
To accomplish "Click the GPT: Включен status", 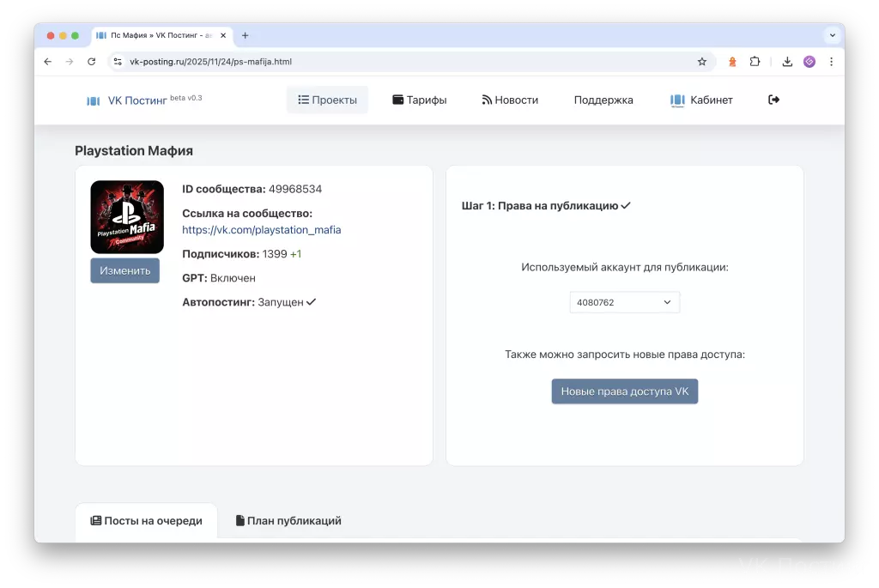I will [219, 278].
